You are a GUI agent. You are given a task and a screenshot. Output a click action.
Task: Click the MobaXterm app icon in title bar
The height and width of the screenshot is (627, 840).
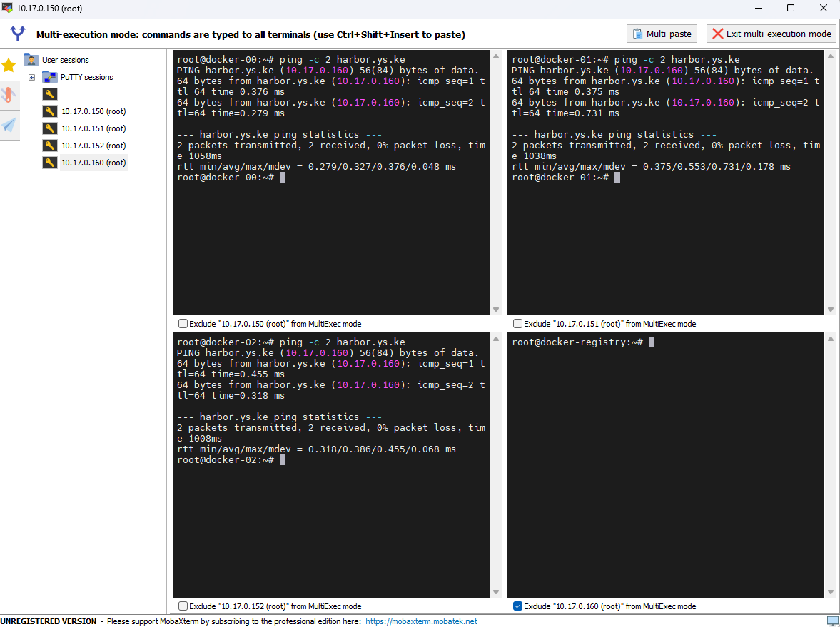pos(7,8)
